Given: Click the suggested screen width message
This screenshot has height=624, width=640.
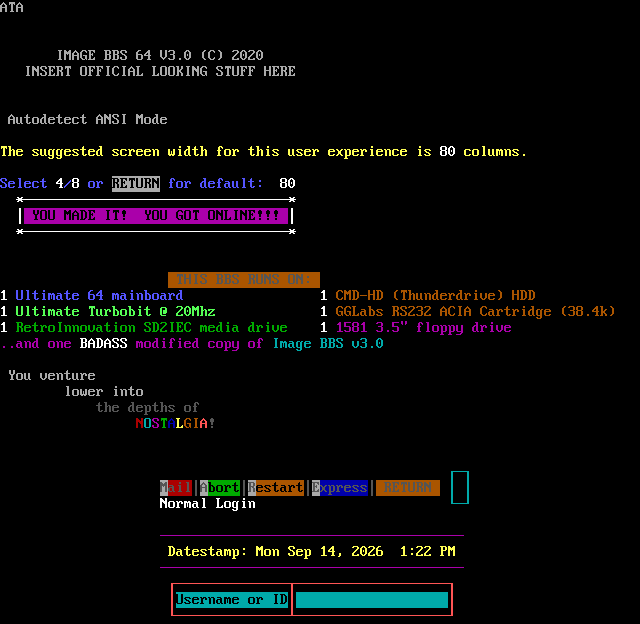Looking at the screenshot, I should (x=264, y=152).
